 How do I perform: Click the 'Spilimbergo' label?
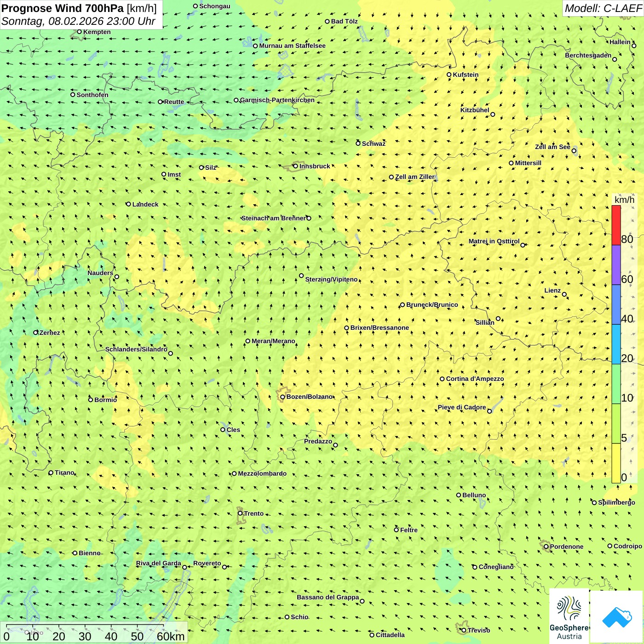[616, 502]
